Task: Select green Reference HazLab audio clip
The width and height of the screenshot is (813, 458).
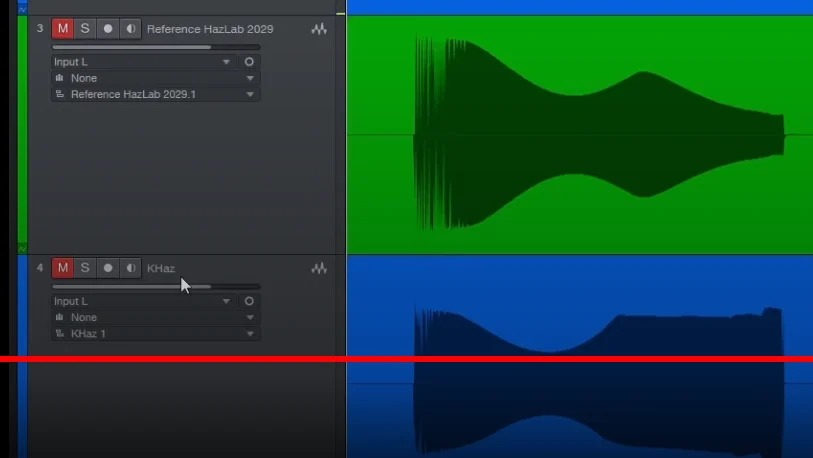Action: (580, 134)
